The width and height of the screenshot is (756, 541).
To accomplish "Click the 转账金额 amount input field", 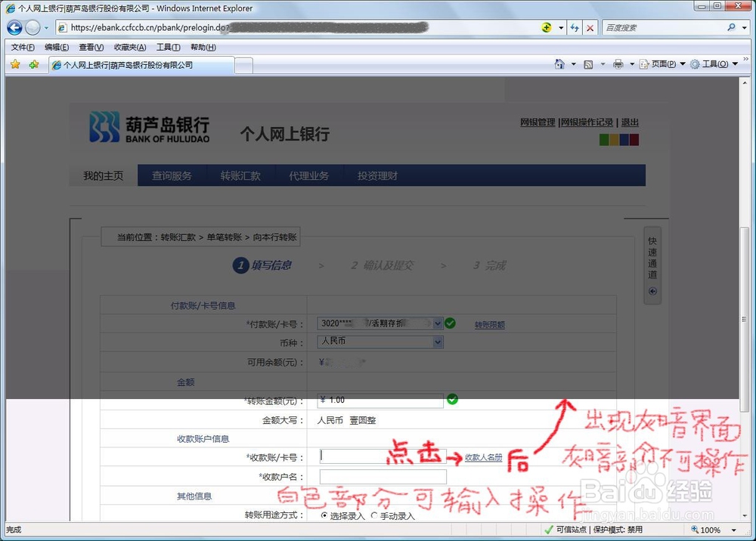I will [x=380, y=400].
